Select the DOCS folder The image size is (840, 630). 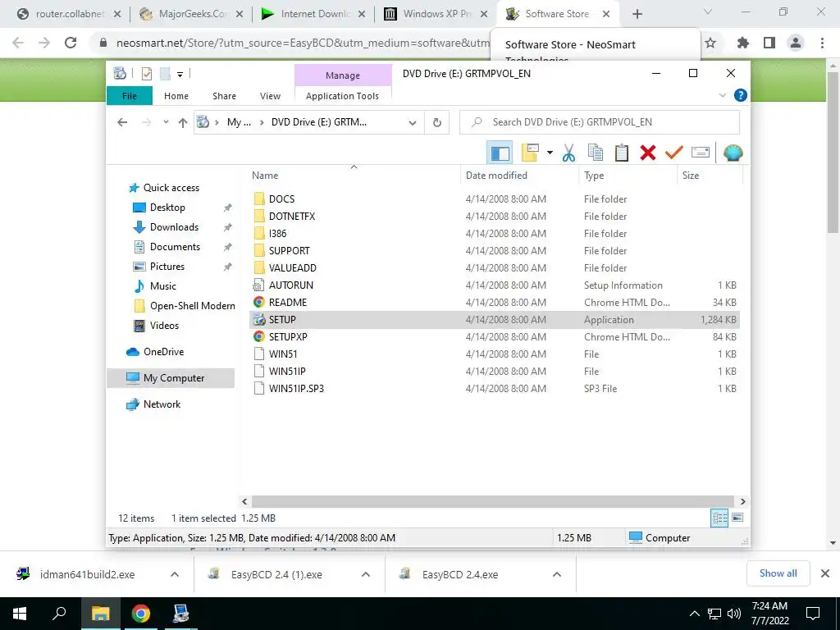click(x=281, y=199)
